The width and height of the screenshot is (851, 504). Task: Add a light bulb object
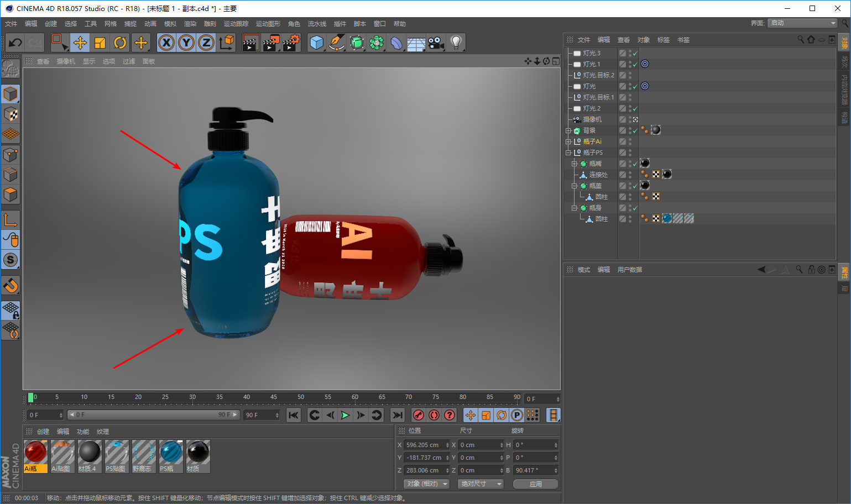coord(456,43)
